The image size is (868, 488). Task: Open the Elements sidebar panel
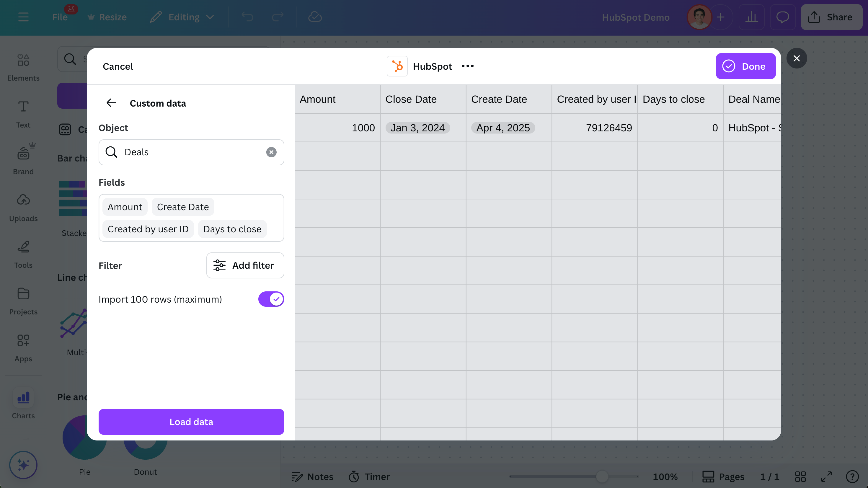pyautogui.click(x=23, y=67)
